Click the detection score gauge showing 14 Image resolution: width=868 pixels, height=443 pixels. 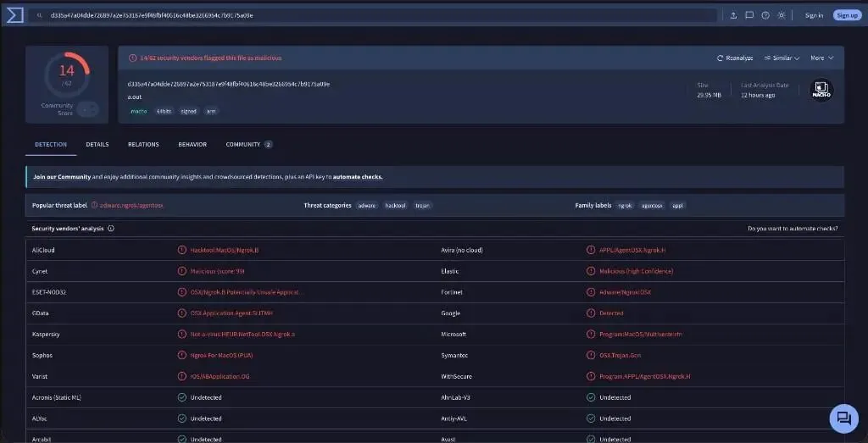coord(67,74)
